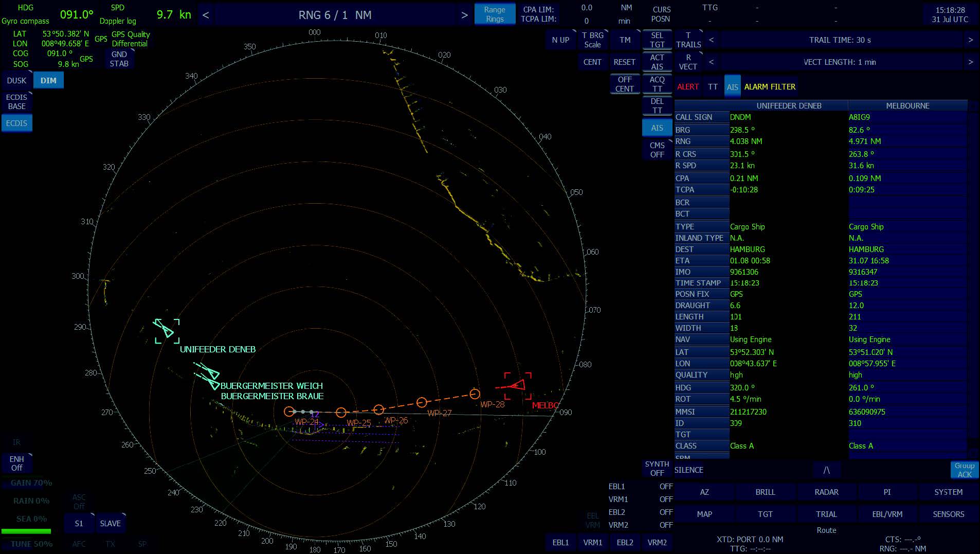This screenshot has height=554, width=980.
Task: Select the UNIFEEDER DENEB AIS target symbol
Action: pos(167,331)
